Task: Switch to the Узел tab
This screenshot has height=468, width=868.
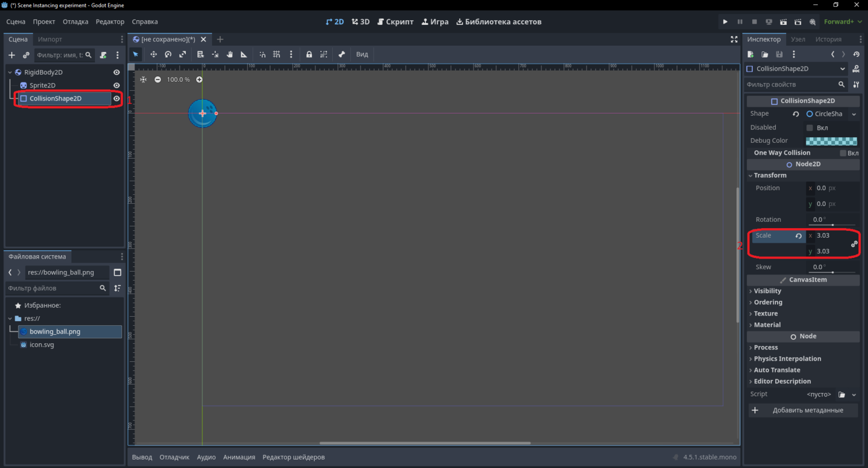Action: pyautogui.click(x=798, y=39)
